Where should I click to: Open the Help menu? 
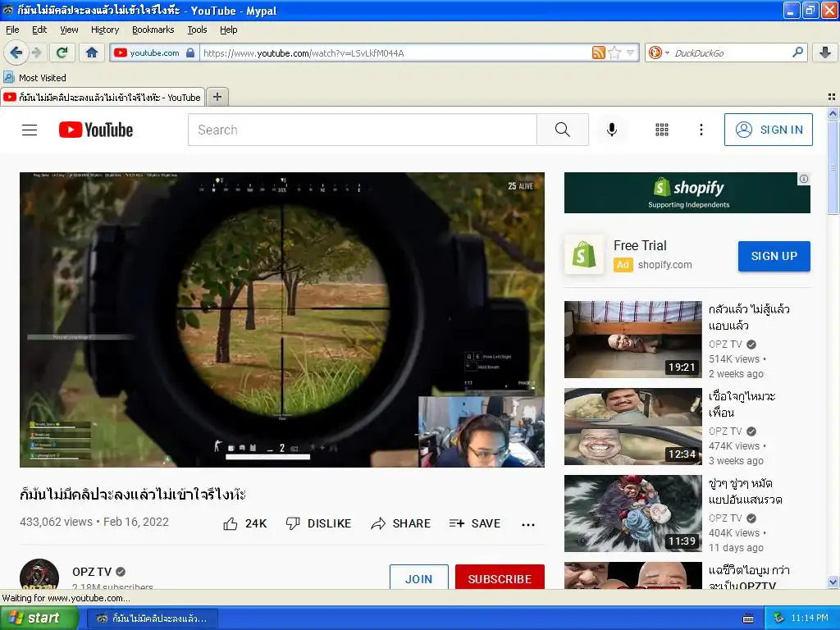pyautogui.click(x=228, y=30)
